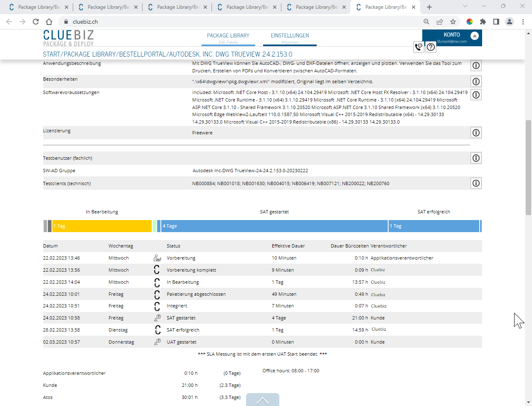
Task: Click the colorful extension icon
Action: click(470, 22)
